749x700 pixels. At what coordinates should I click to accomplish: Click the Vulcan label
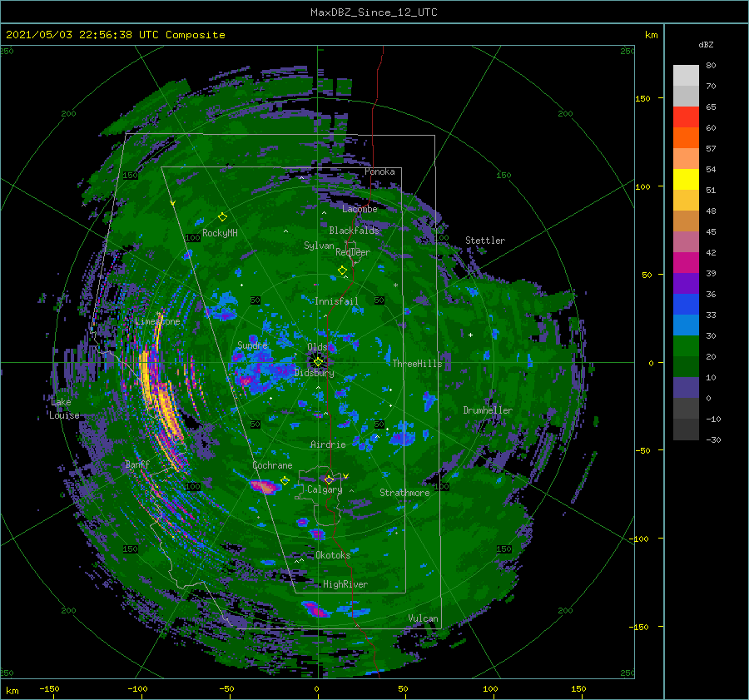pyautogui.click(x=423, y=618)
